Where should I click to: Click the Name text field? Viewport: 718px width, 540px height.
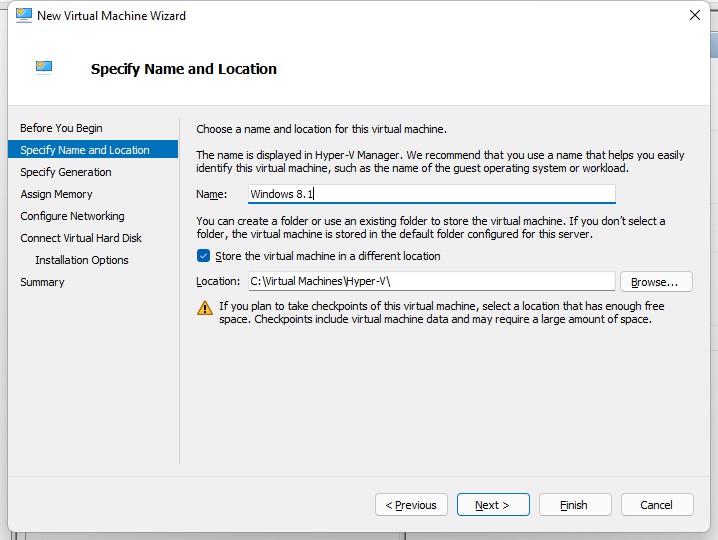click(432, 194)
